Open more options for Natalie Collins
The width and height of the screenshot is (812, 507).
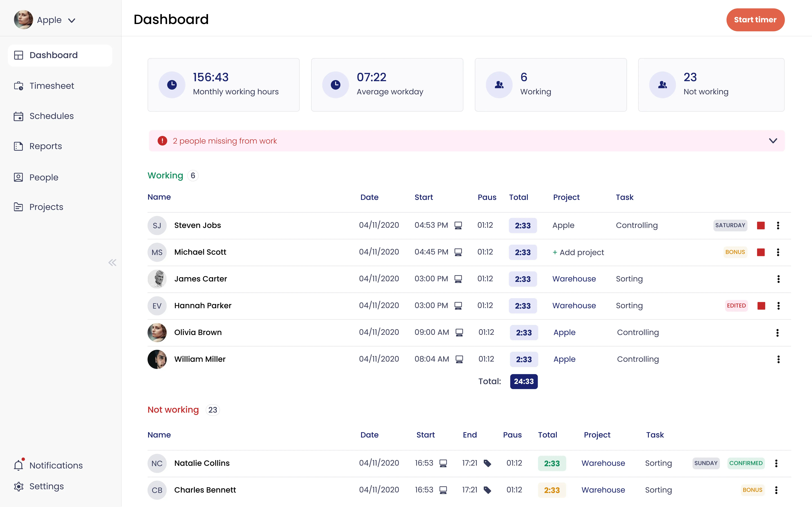[776, 463]
